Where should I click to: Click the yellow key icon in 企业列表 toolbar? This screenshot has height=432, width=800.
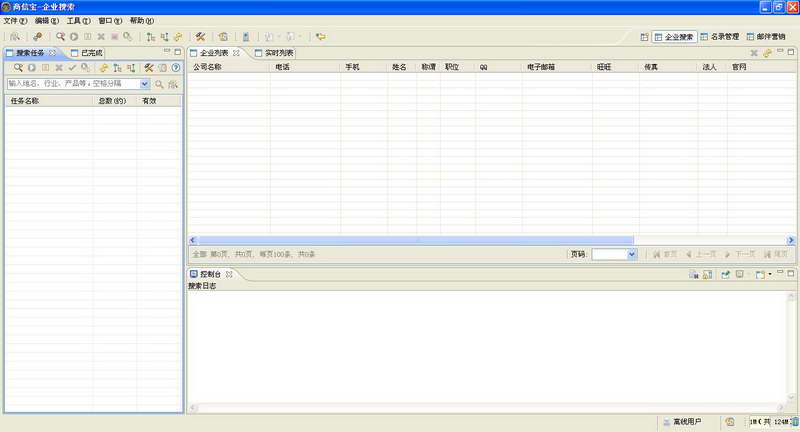pyautogui.click(x=767, y=53)
